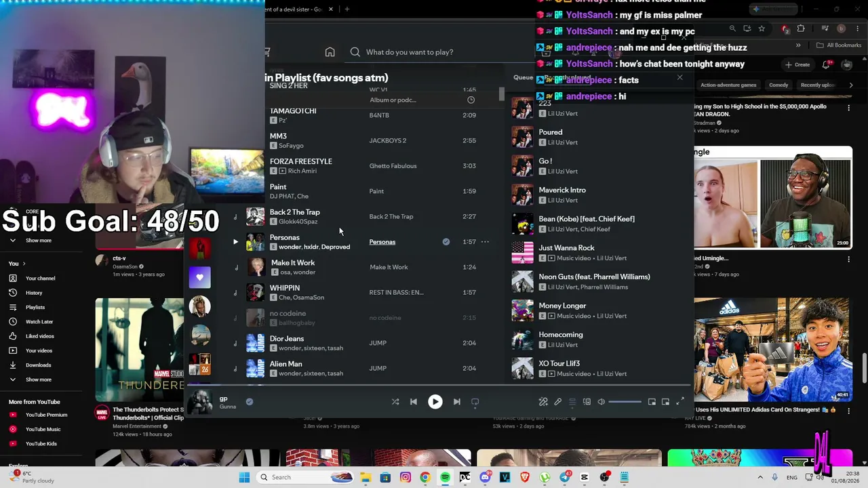Open Discord from the Windows taskbar
Screen dimensions: 868x488
(485, 477)
